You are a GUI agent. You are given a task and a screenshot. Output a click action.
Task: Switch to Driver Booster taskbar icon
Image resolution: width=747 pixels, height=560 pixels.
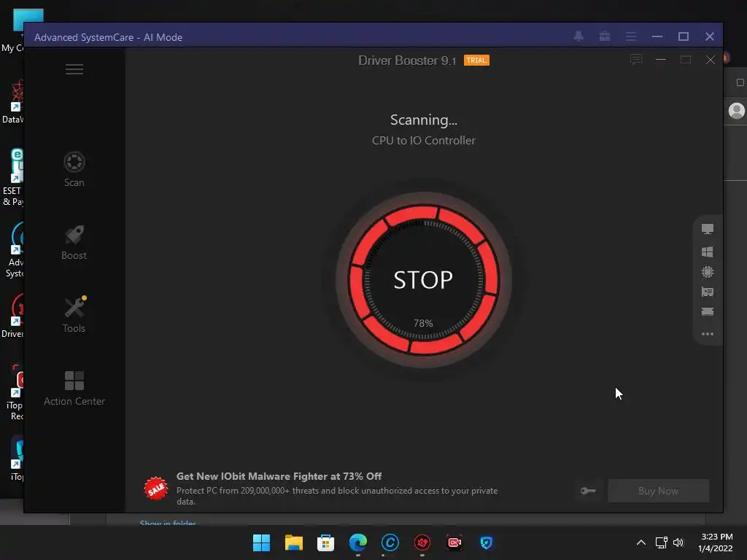coord(422,542)
